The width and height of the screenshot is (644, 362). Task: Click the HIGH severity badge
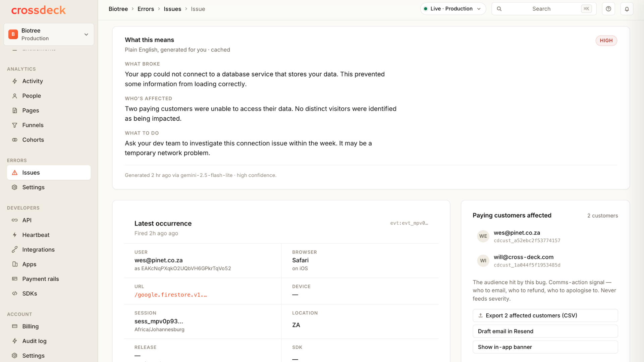pyautogui.click(x=606, y=41)
